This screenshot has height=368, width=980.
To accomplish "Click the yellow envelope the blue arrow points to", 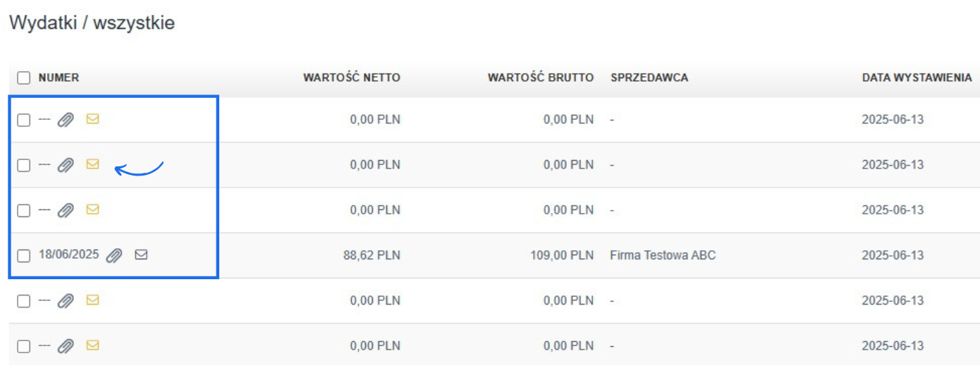I will [92, 164].
